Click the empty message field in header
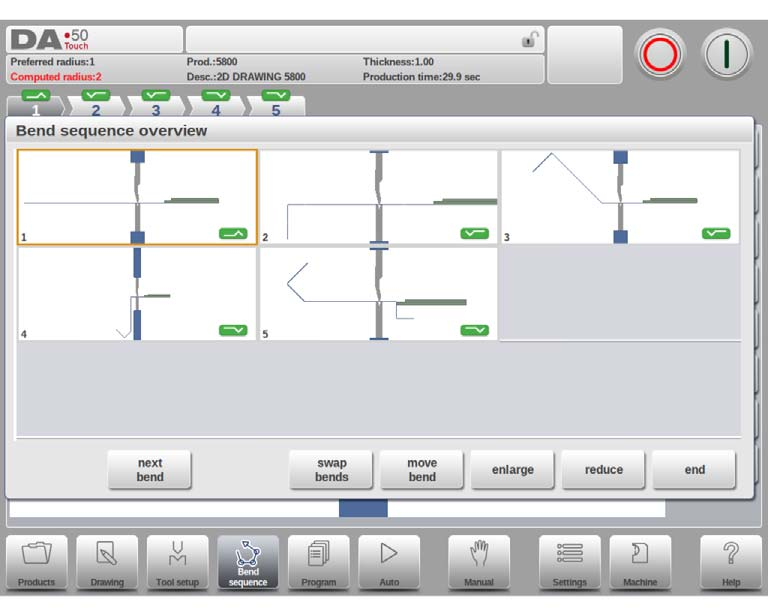 pos(365,39)
